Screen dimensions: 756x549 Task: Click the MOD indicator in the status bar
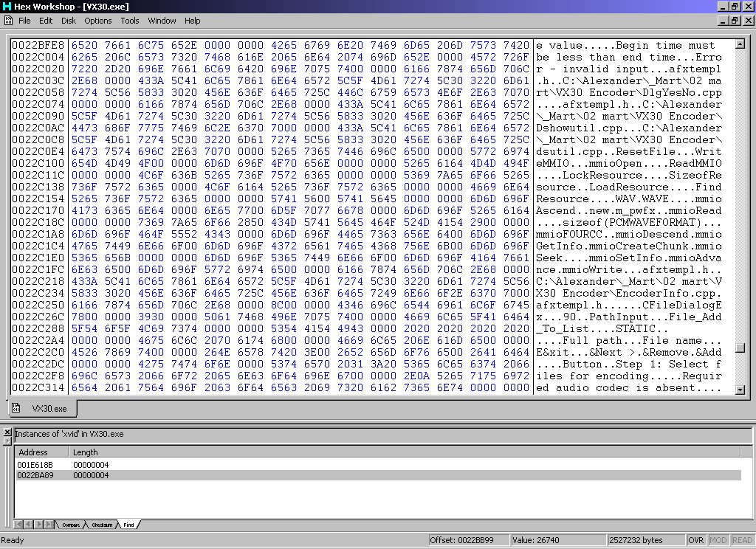718,540
